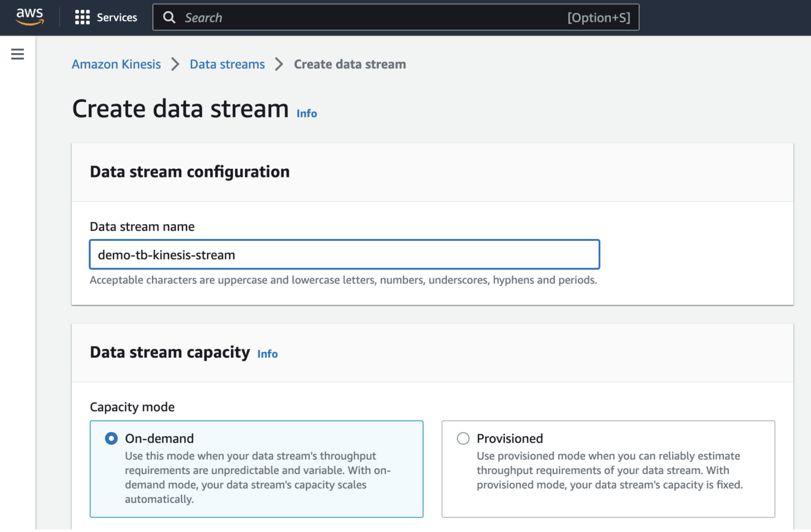The width and height of the screenshot is (811, 532).
Task: Click the On-demand mode description text
Action: click(258, 477)
